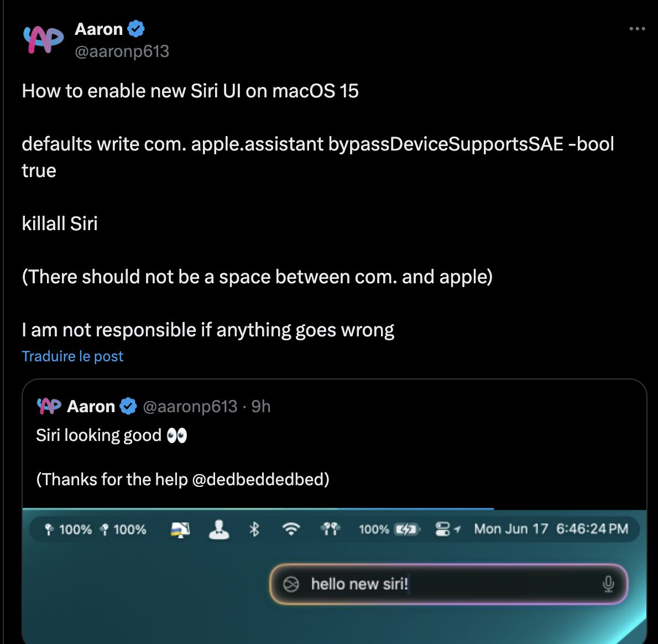Open the three-dot more options menu
658x644 pixels.
click(637, 29)
